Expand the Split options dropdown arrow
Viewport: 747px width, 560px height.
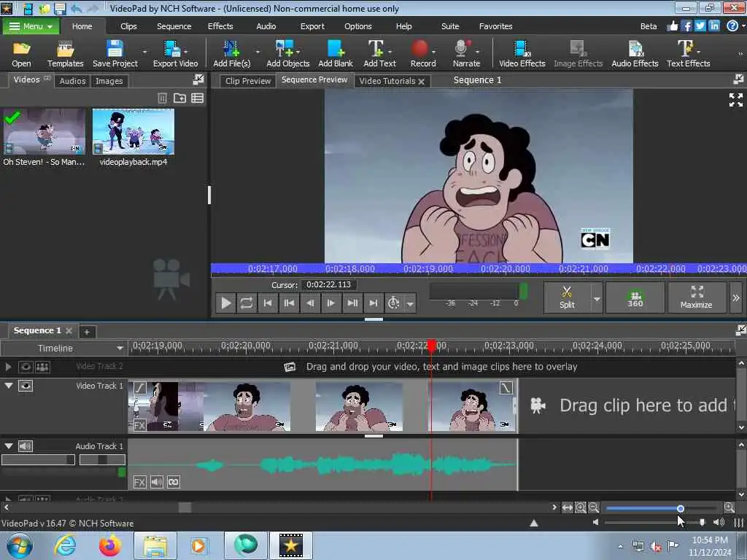[x=597, y=298]
